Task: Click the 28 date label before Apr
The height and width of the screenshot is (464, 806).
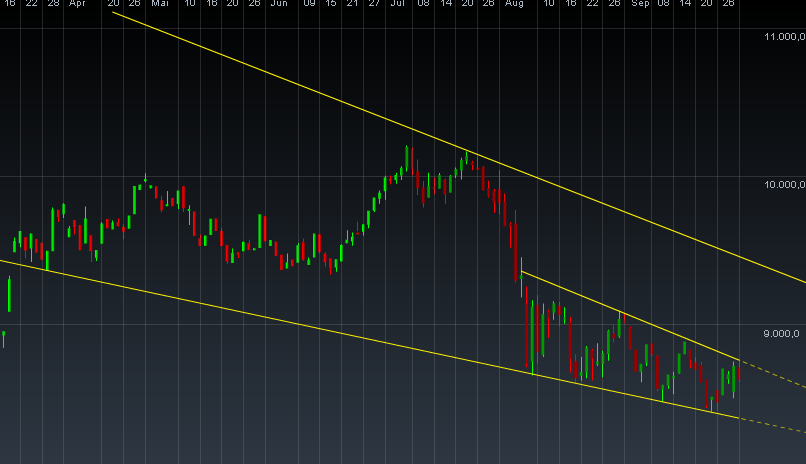Action: (53, 4)
